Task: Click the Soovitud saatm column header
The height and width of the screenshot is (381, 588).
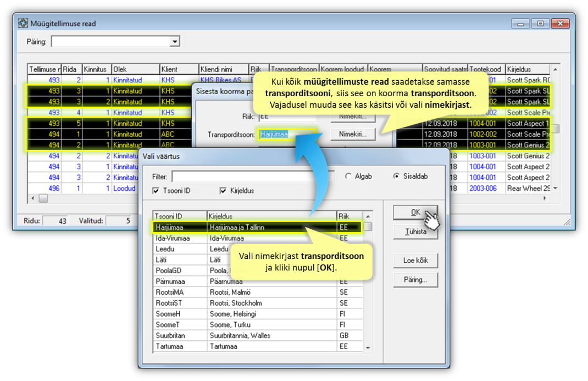Action: click(445, 69)
